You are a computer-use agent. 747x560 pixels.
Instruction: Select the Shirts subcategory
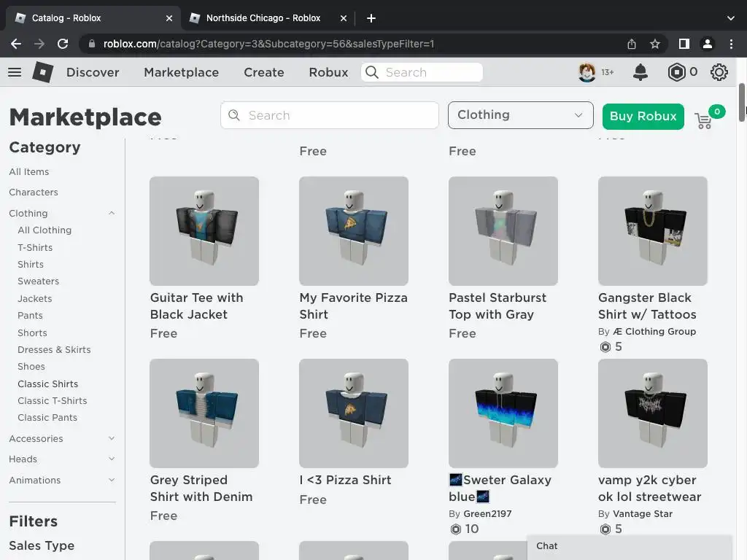31,264
